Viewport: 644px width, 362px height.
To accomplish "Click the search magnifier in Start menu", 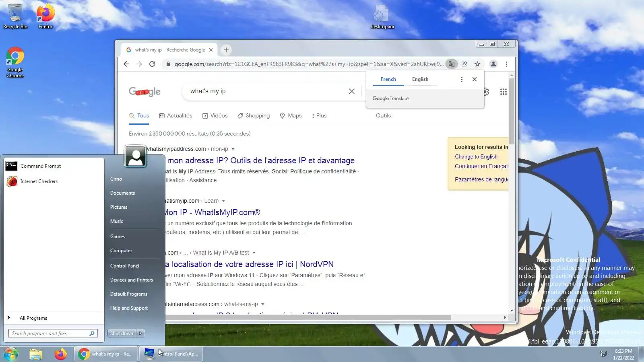I will (x=92, y=333).
